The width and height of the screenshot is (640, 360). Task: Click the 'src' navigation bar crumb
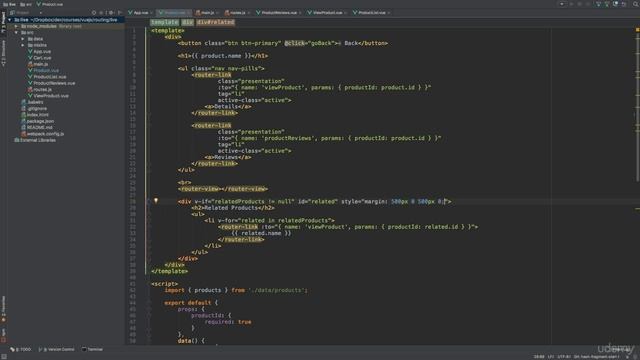pos(26,4)
